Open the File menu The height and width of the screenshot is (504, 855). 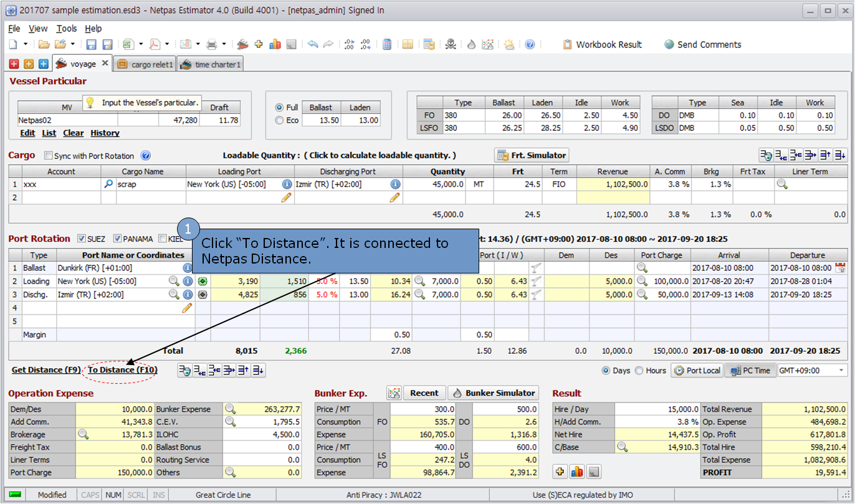(14, 29)
